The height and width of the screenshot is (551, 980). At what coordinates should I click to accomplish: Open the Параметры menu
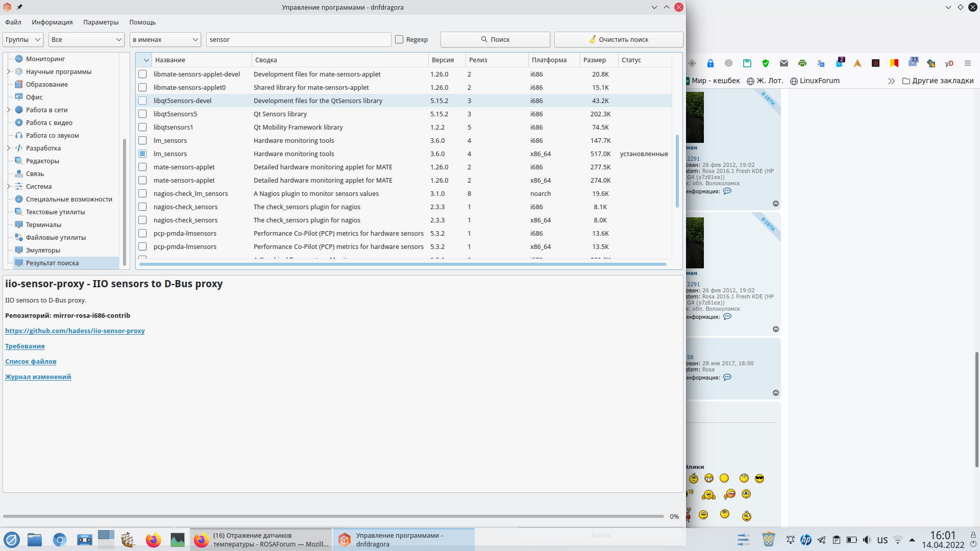101,22
